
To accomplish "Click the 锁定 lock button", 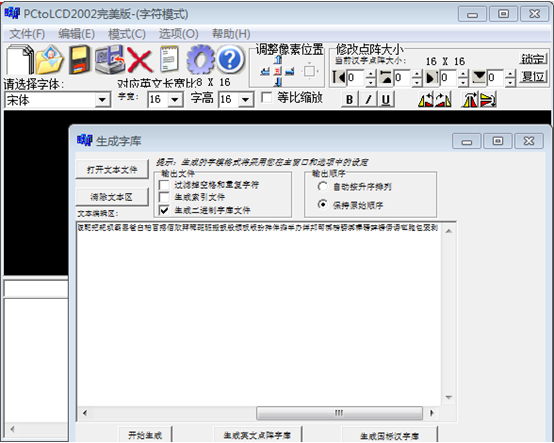I will tap(533, 59).
